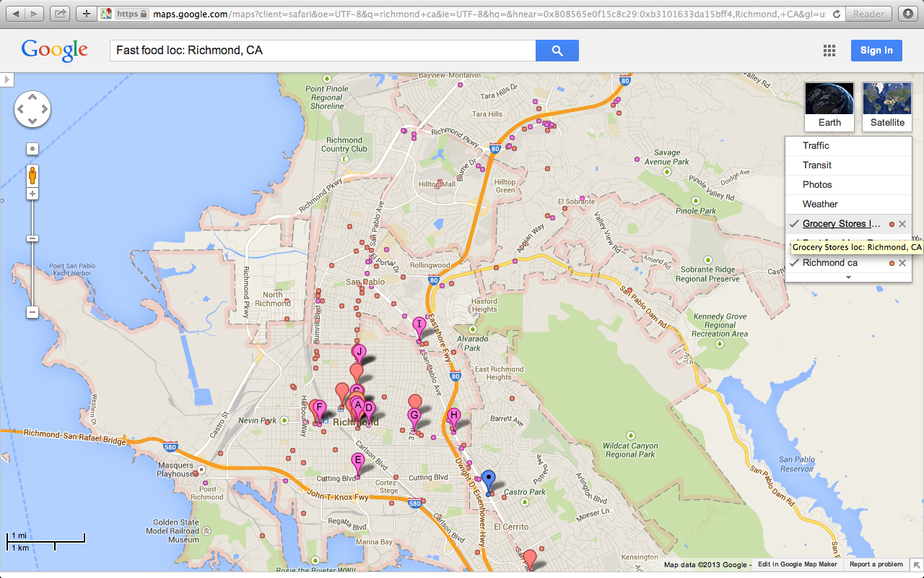Open the Safari share button
The height and width of the screenshot is (578, 924).
(61, 14)
